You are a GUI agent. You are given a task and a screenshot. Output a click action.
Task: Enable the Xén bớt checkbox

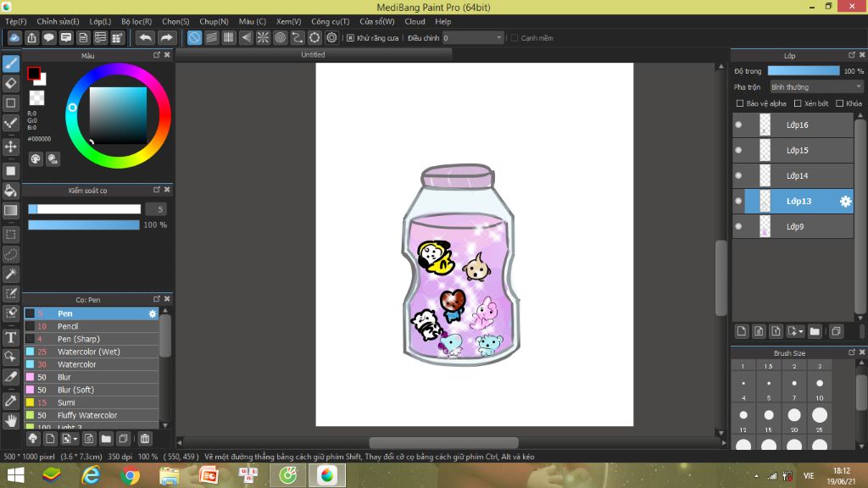798,103
